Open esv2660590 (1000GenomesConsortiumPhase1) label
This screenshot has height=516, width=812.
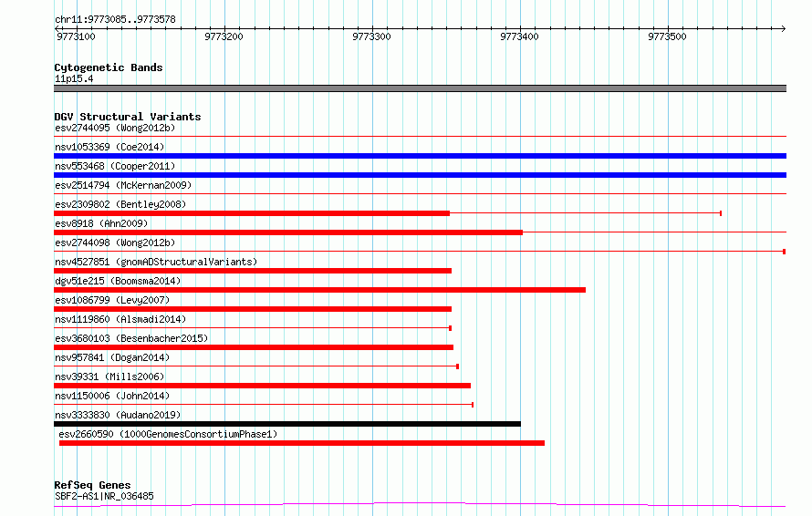click(x=168, y=434)
